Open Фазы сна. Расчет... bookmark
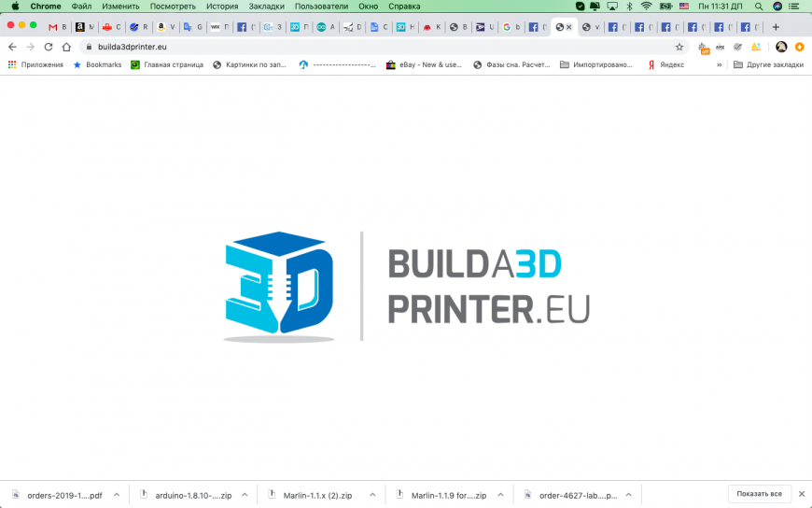812x508 pixels. [511, 64]
